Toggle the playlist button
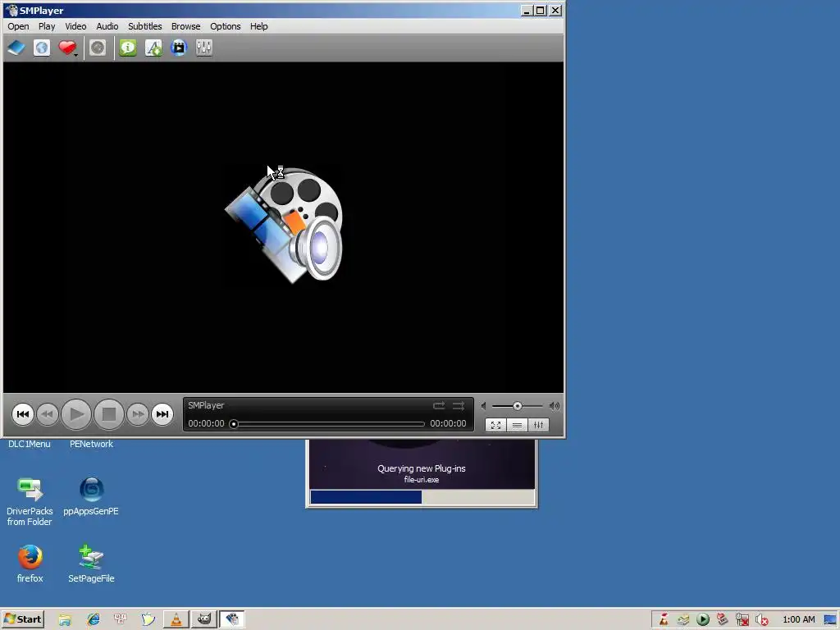The width and height of the screenshot is (840, 630). [x=517, y=425]
